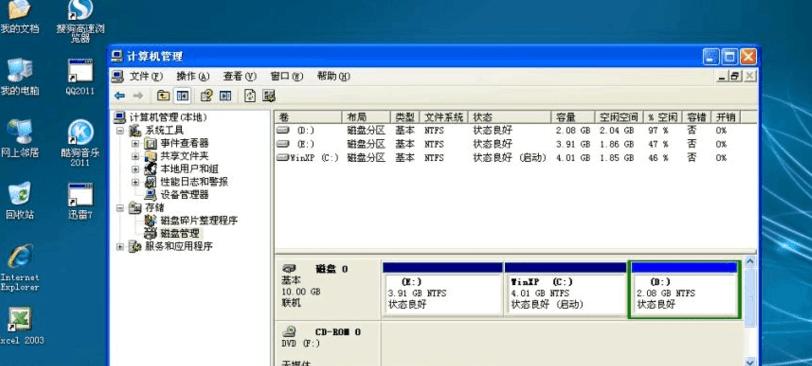The height and width of the screenshot is (366, 812).
Task: Click the Back arrow toolbar icon
Action: tap(120, 96)
